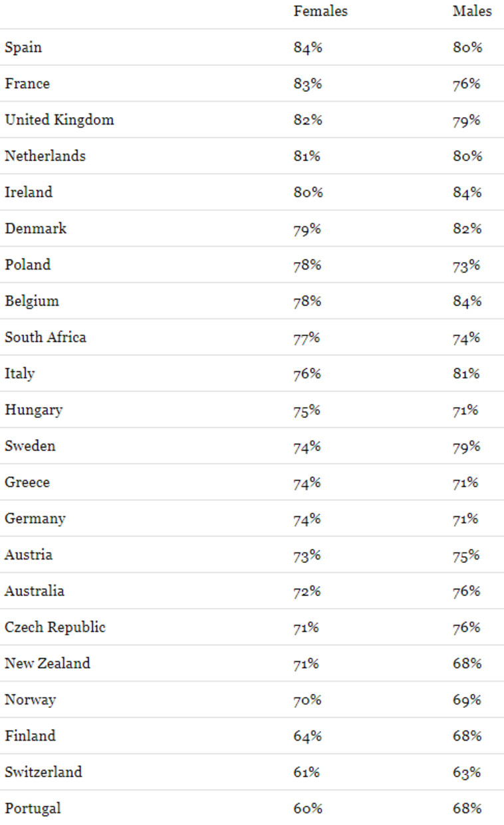Click the New Zealand country name
The image size is (504, 825).
pos(47,663)
